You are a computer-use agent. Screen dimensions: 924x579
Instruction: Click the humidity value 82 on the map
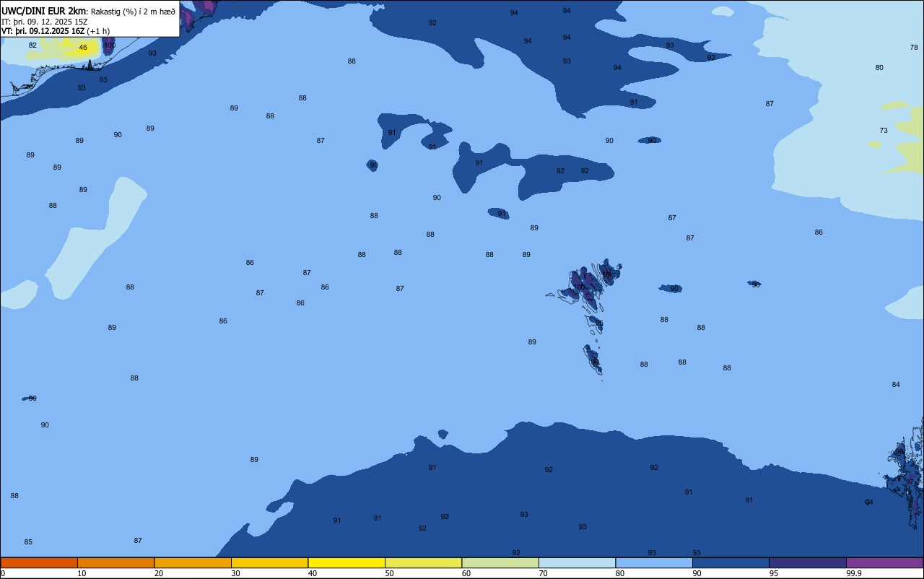pos(32,45)
